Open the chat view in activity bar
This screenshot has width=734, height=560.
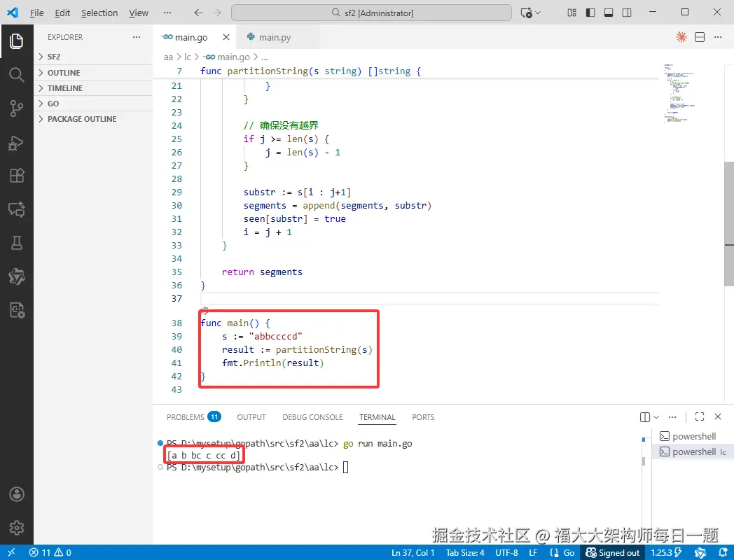tap(16, 209)
